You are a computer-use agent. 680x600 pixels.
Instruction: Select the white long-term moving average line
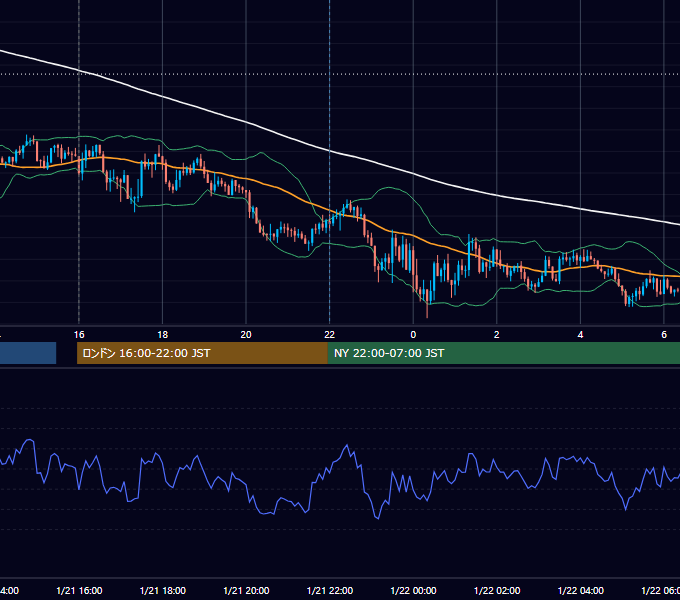point(330,151)
